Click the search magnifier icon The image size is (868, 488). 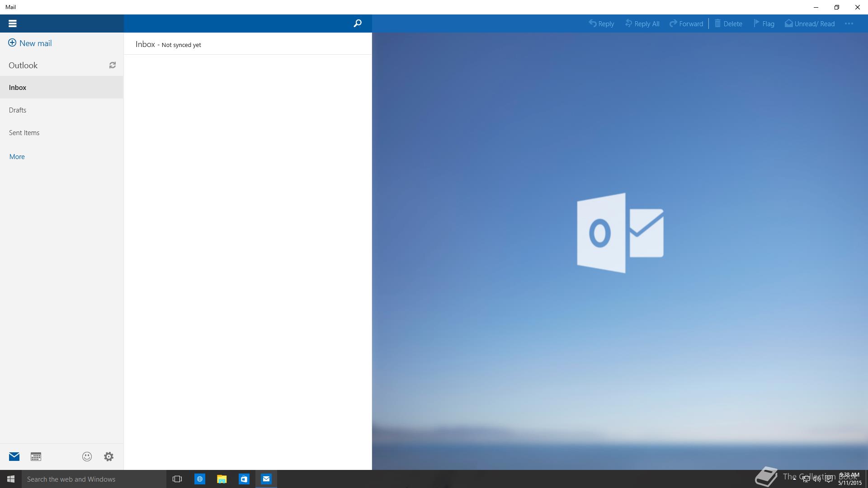[x=358, y=23]
